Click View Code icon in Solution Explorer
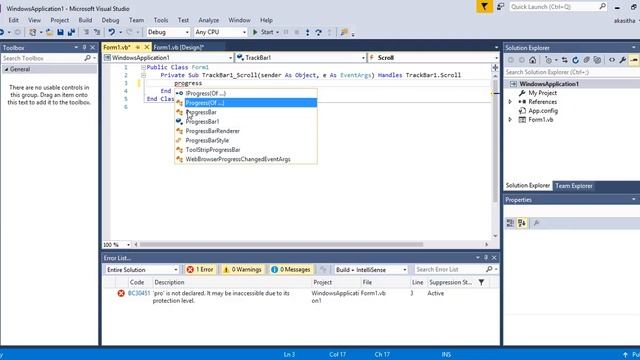Image resolution: width=640 pixels, height=360 pixels. pyautogui.click(x=612, y=60)
